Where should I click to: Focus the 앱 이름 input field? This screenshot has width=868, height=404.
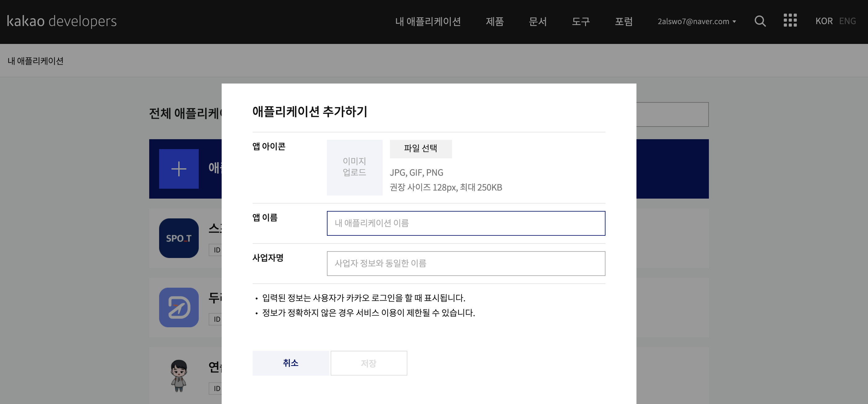pyautogui.click(x=466, y=223)
